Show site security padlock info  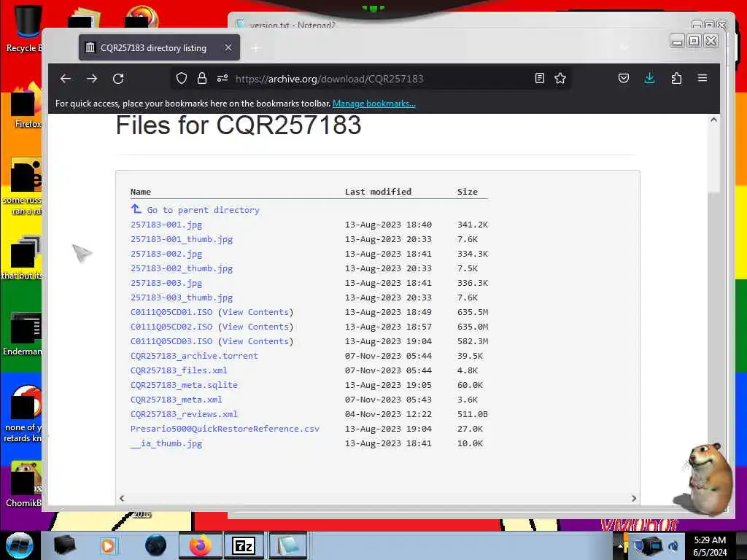click(x=202, y=79)
